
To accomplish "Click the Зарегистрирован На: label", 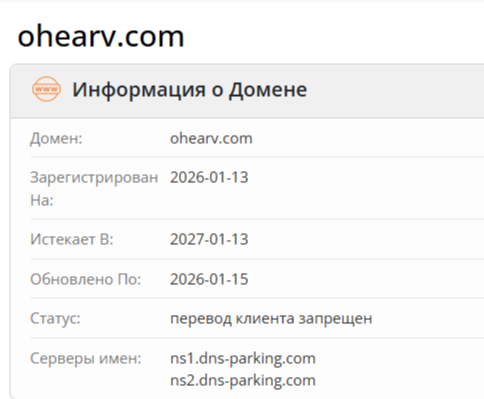I will click(x=94, y=188).
